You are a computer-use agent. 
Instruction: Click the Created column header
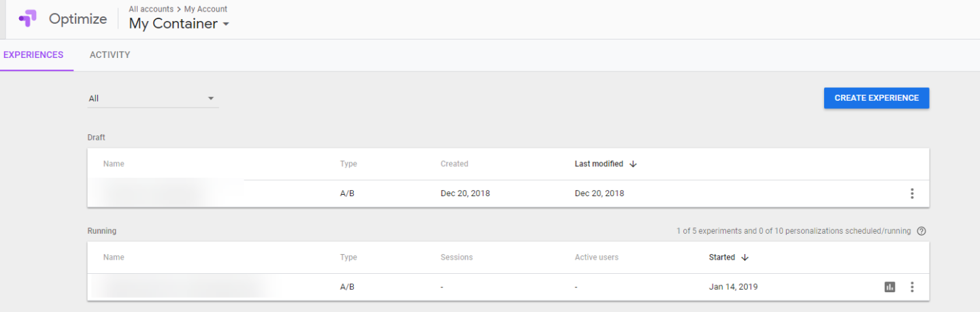455,164
